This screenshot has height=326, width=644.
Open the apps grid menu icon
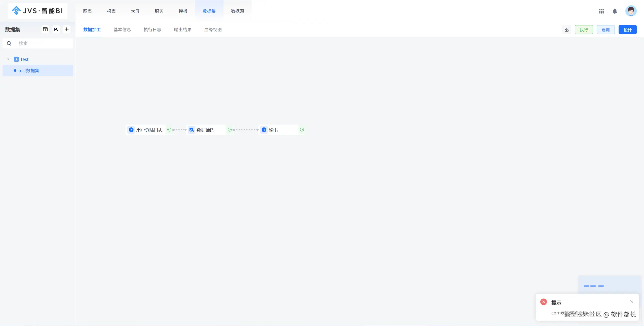pos(601,11)
